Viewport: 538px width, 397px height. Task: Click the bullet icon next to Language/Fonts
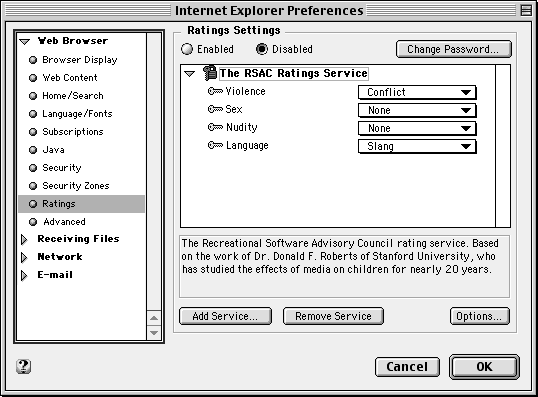pyautogui.click(x=33, y=114)
